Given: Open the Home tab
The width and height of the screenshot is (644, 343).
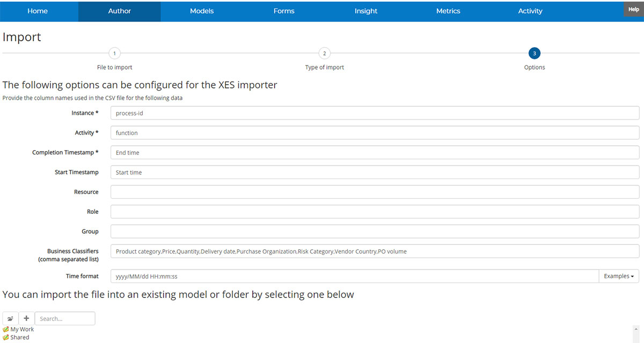Looking at the screenshot, I should coord(38,11).
